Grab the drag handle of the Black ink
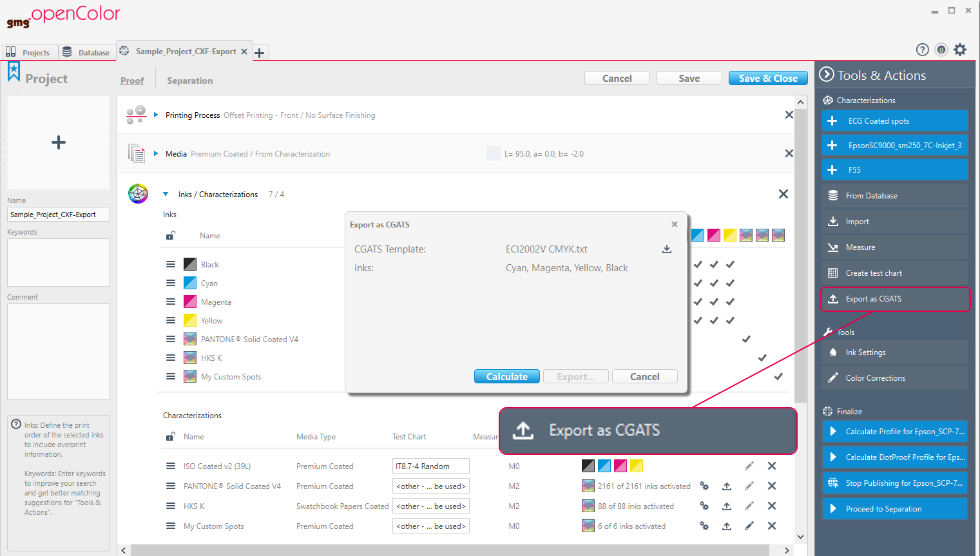 coord(171,264)
